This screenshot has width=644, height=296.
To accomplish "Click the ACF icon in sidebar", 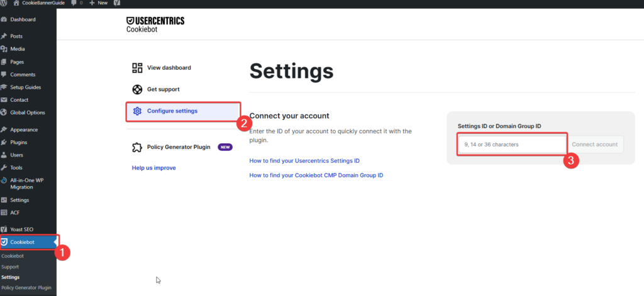I will pos(4,212).
